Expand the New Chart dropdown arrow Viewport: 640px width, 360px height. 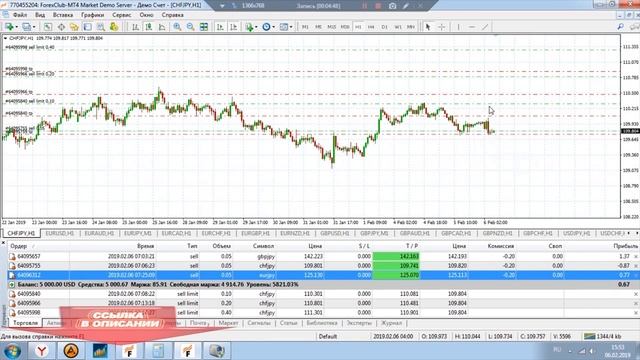pyautogui.click(x=17, y=27)
